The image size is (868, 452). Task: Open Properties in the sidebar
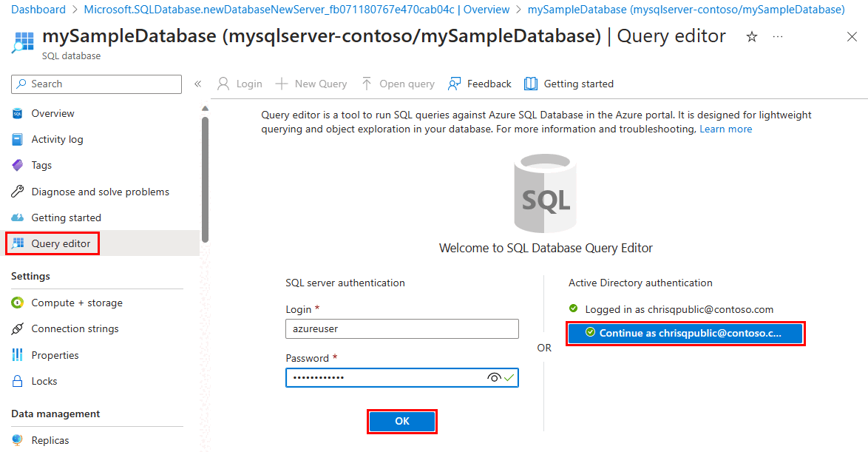tap(55, 355)
